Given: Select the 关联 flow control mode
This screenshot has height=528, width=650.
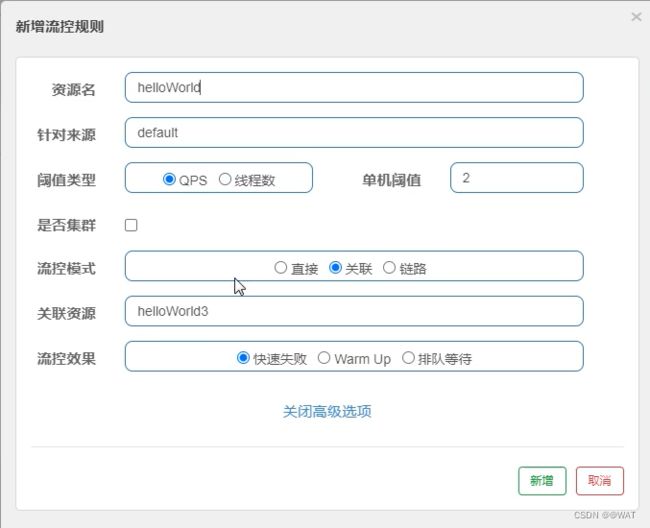Looking at the screenshot, I should click(x=335, y=267).
